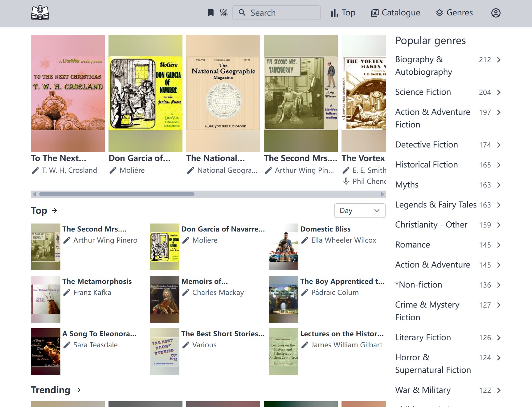Open the Top section arrow link

(55, 211)
